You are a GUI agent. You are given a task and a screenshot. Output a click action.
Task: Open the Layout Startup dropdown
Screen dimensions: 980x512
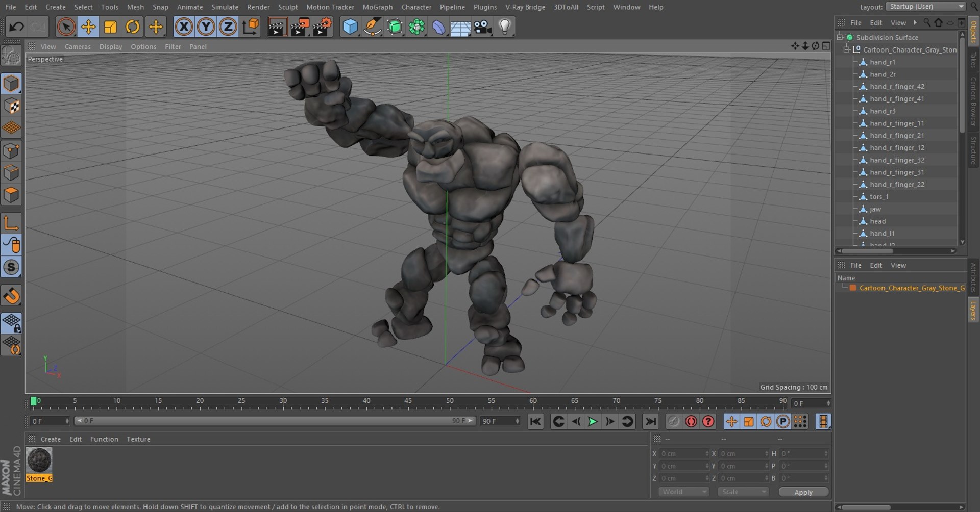coord(926,6)
